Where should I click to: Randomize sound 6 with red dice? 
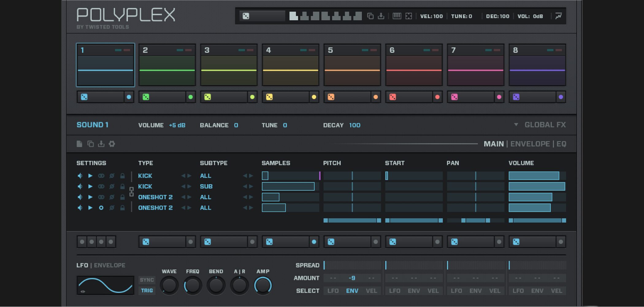tap(393, 97)
